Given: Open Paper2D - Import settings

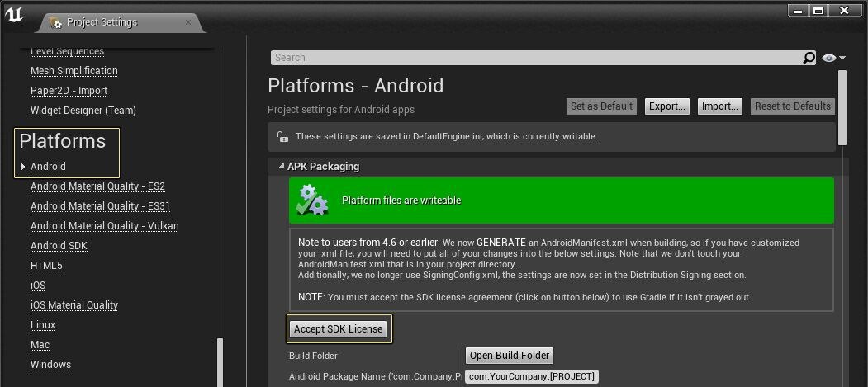Looking at the screenshot, I should 69,91.
